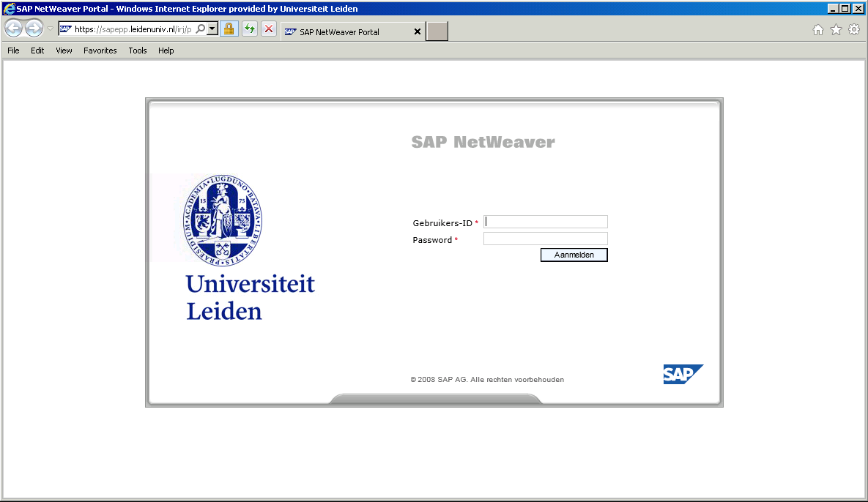Image resolution: width=868 pixels, height=502 pixels.
Task: Click the padlock security report icon
Action: [229, 29]
